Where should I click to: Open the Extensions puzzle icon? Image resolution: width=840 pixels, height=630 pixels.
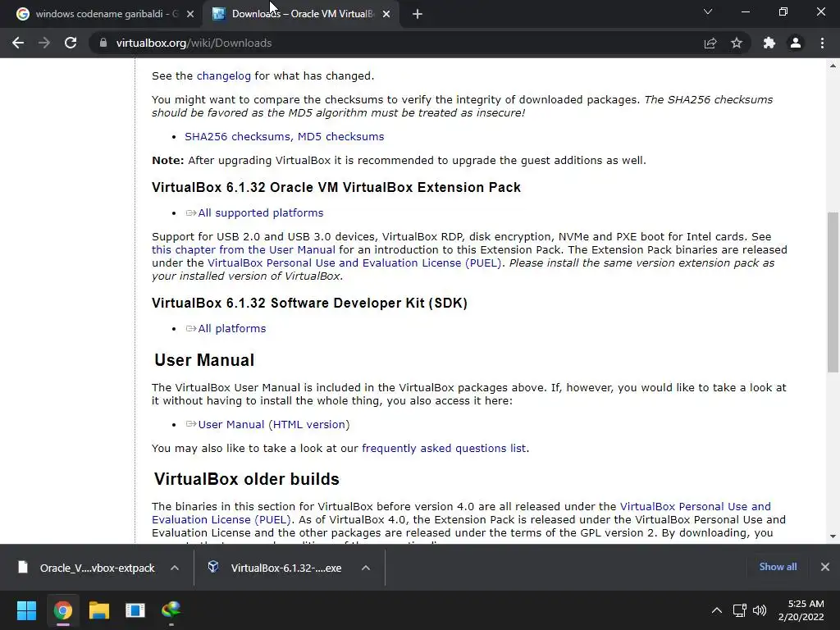[769, 43]
